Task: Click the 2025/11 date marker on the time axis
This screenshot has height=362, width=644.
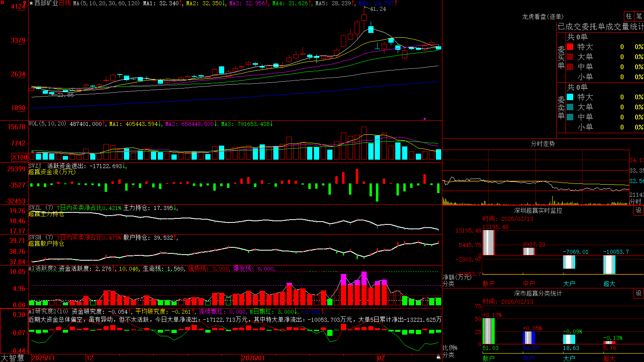Action: point(43,358)
